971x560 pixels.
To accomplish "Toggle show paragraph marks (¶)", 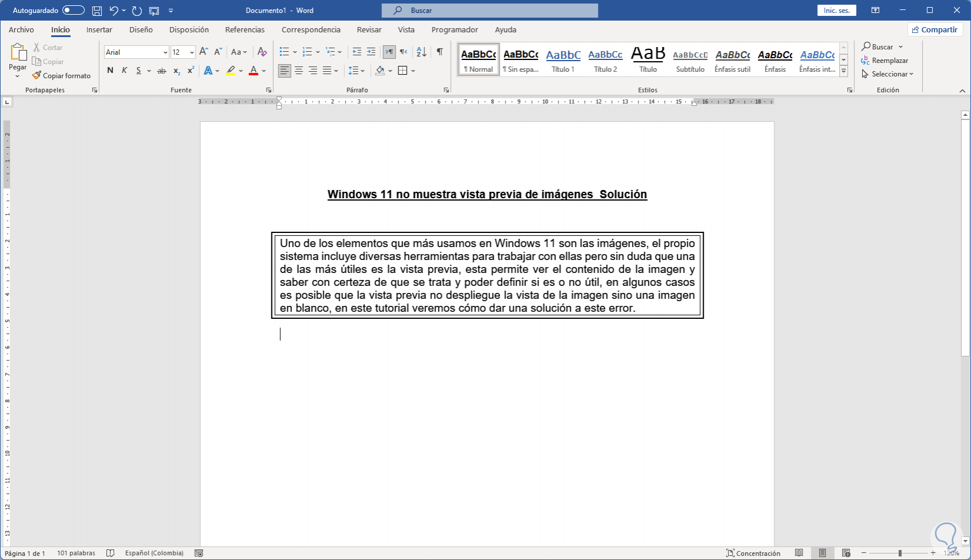I will coord(440,52).
